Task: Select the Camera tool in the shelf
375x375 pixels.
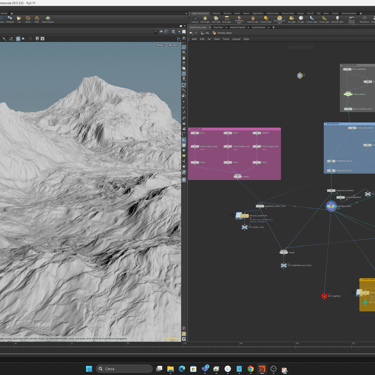Action: tap(195, 19)
